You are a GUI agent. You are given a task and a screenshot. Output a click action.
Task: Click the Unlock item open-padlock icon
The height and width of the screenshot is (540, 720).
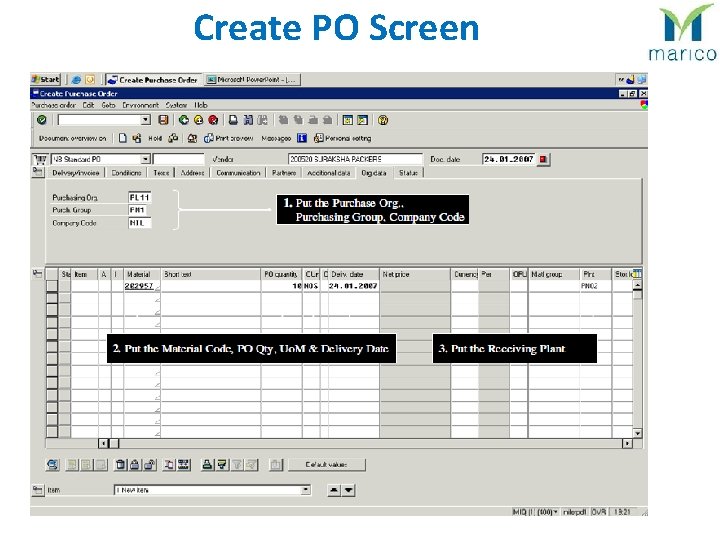pos(150,465)
